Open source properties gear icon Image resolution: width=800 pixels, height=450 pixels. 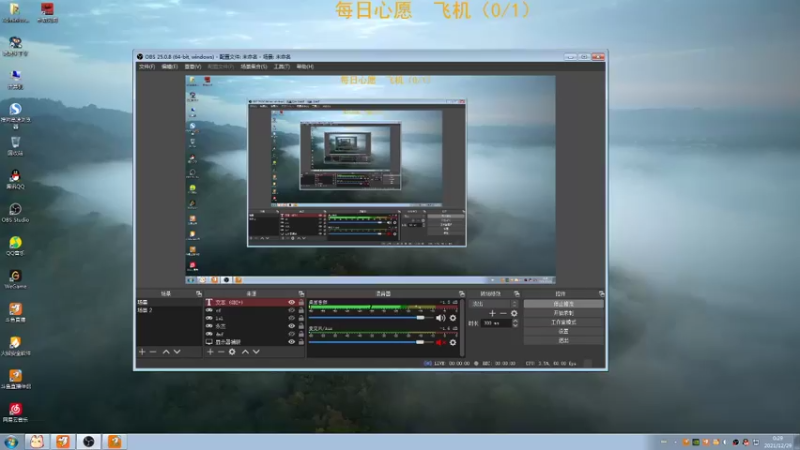(232, 352)
